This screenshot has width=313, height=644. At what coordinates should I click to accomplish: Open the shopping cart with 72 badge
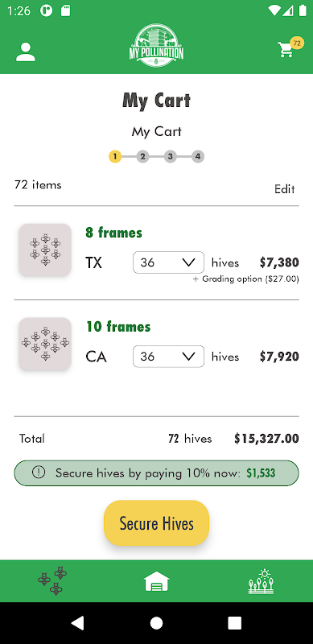coord(290,47)
